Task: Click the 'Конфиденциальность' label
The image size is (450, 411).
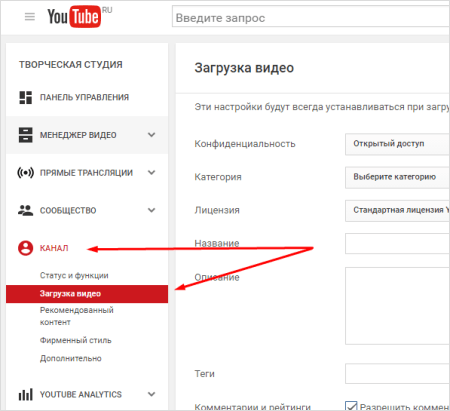Action: click(245, 144)
